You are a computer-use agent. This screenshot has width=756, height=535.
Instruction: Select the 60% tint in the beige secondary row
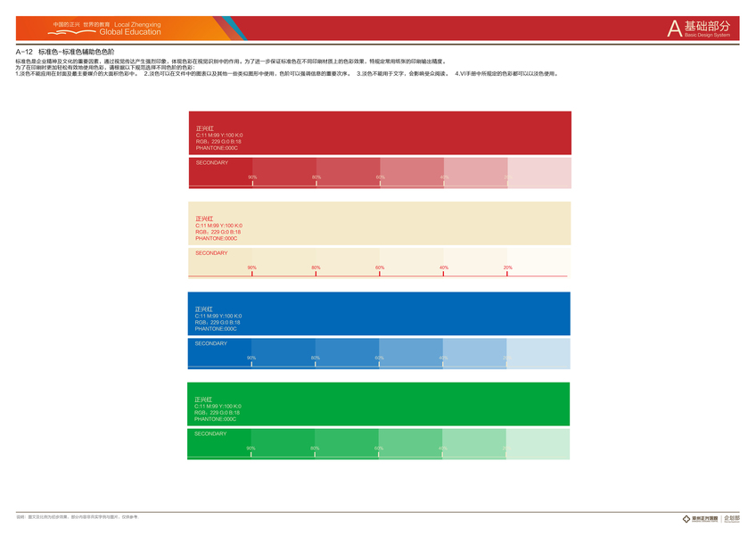412,263
